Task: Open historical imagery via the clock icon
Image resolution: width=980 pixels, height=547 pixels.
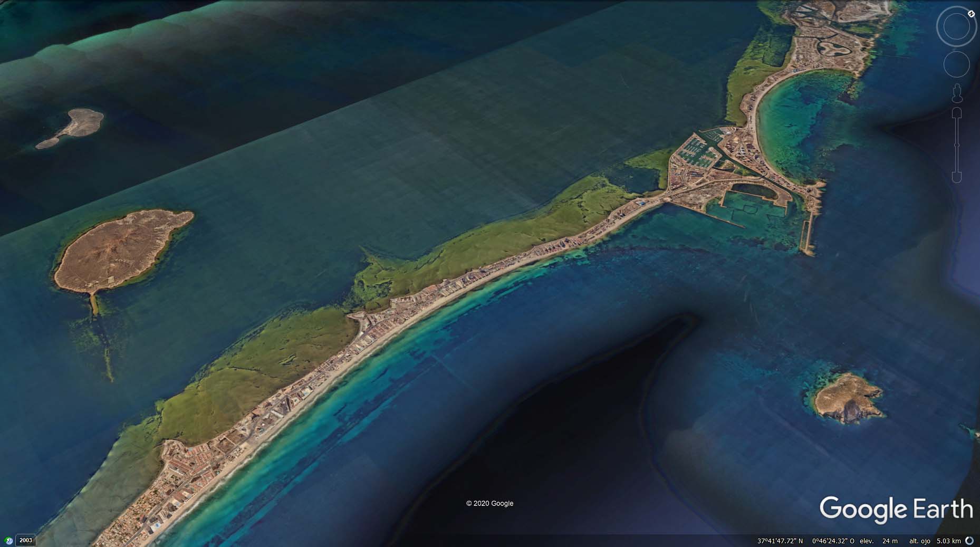Action: pos(9,540)
